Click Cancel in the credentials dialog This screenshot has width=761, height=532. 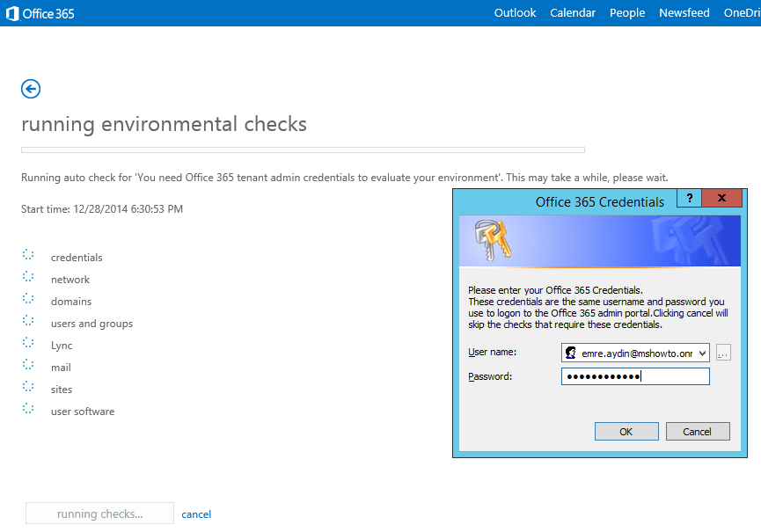(x=698, y=431)
